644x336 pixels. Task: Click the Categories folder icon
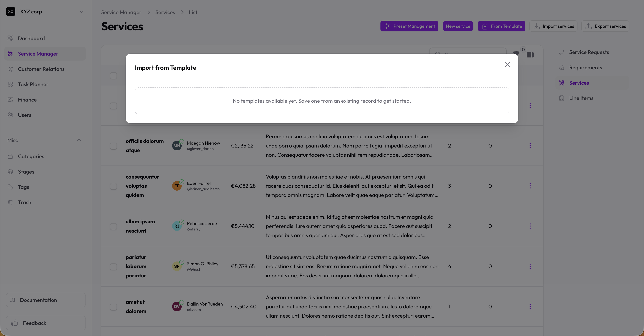click(10, 156)
